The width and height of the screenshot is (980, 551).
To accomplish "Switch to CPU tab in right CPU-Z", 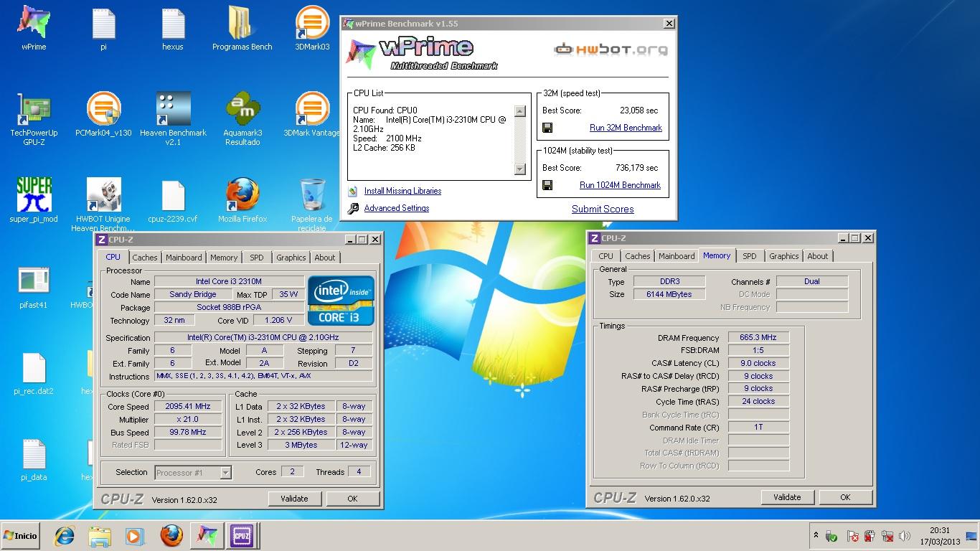I will 606,256.
